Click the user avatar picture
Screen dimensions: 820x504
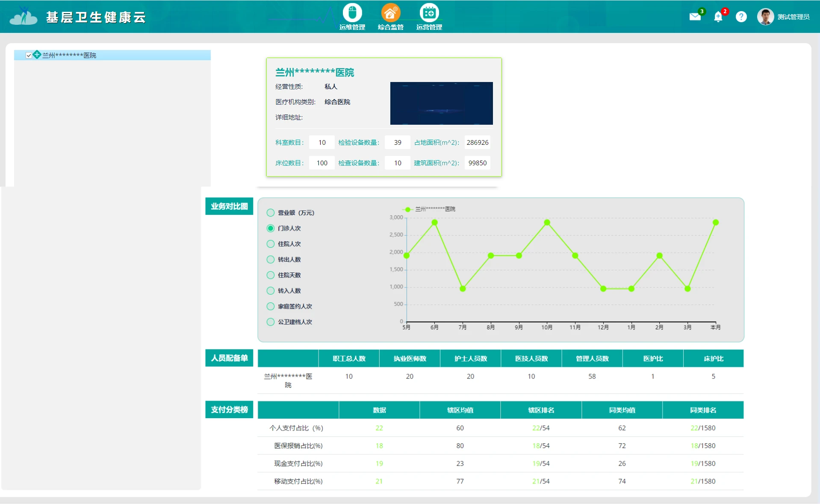(765, 17)
